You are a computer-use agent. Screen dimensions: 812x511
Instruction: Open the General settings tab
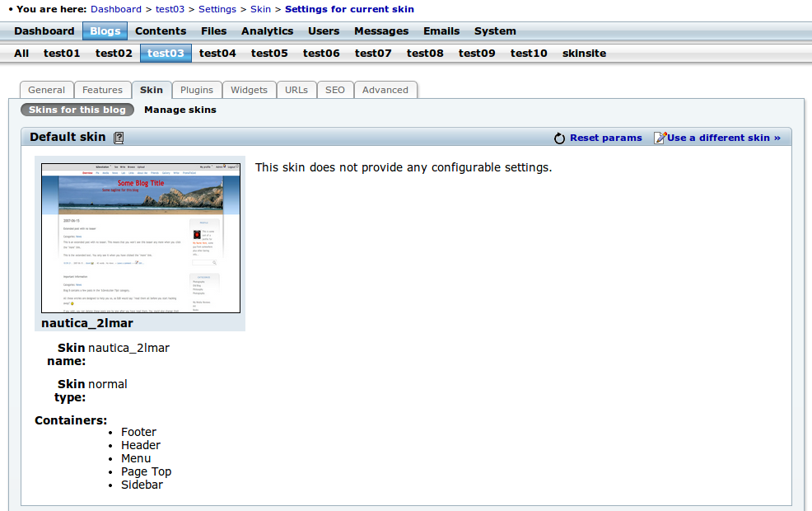(47, 90)
